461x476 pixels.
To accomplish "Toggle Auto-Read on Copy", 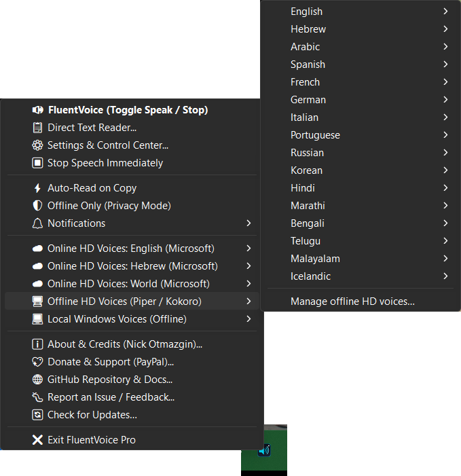I will (x=132, y=188).
